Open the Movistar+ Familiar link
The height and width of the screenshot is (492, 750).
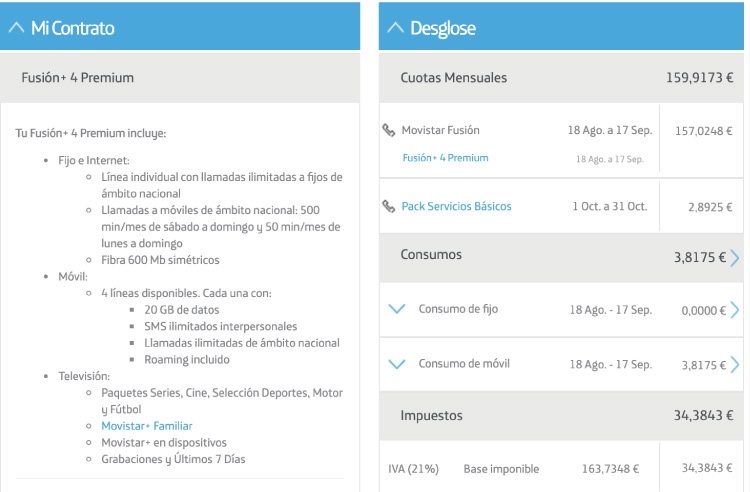click(x=147, y=426)
